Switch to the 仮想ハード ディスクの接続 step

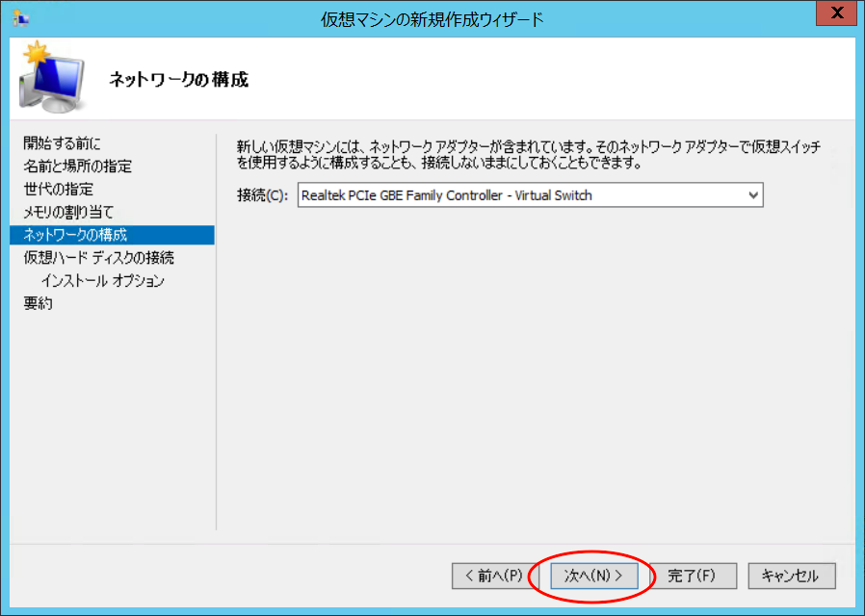click(99, 258)
